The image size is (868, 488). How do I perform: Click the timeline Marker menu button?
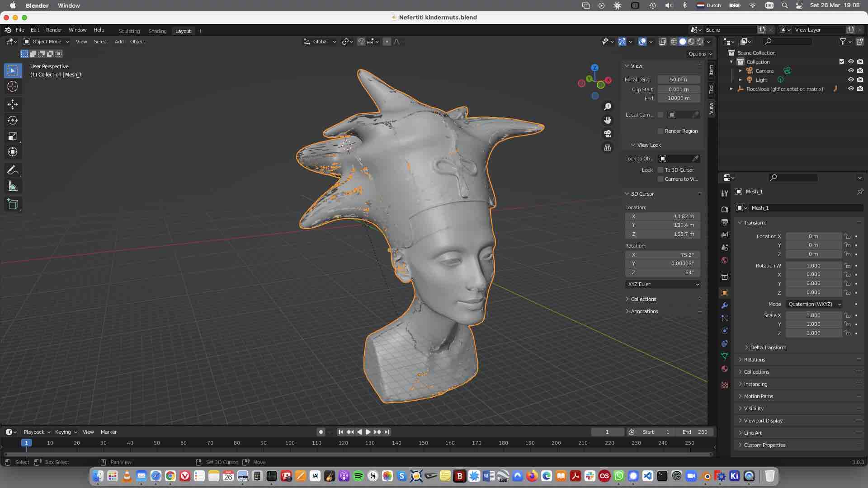click(108, 432)
